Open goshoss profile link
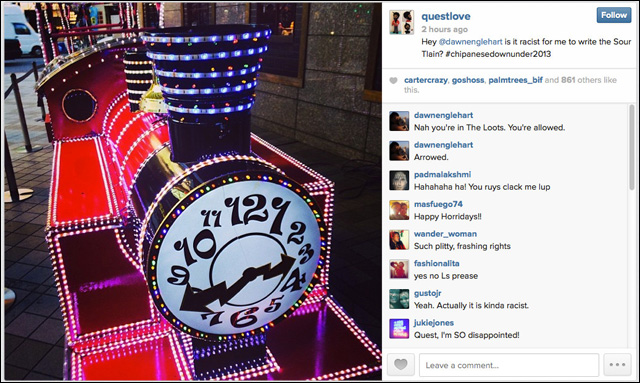The image size is (640, 383). (468, 80)
